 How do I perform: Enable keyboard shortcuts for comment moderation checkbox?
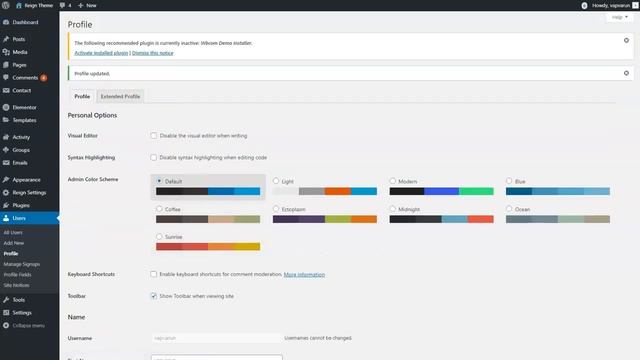tap(153, 274)
